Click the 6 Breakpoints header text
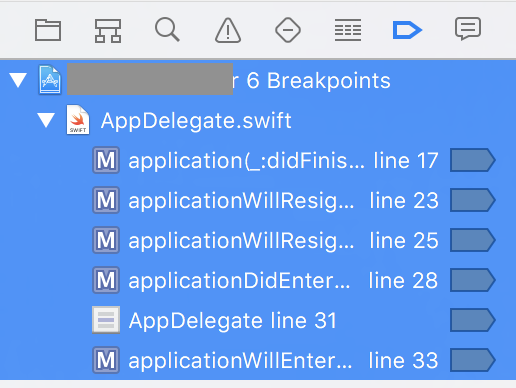 coord(318,81)
